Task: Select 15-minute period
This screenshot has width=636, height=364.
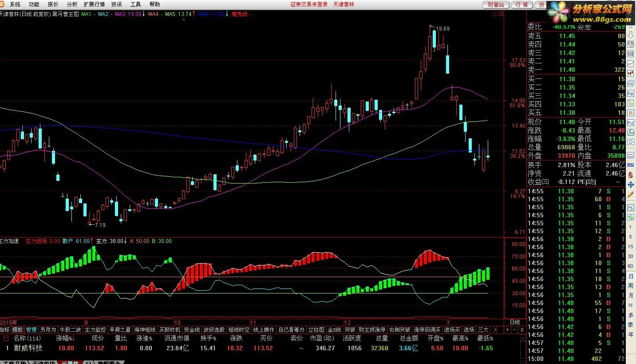Action: point(630,246)
